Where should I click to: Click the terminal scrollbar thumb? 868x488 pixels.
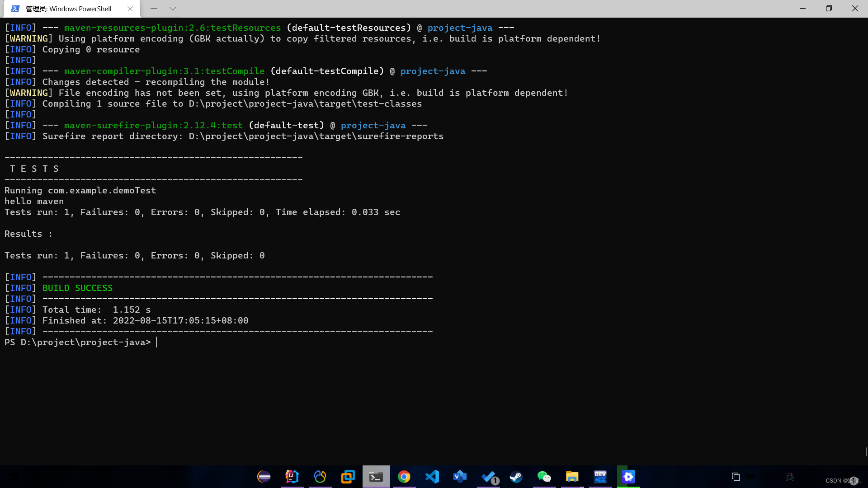point(866,452)
